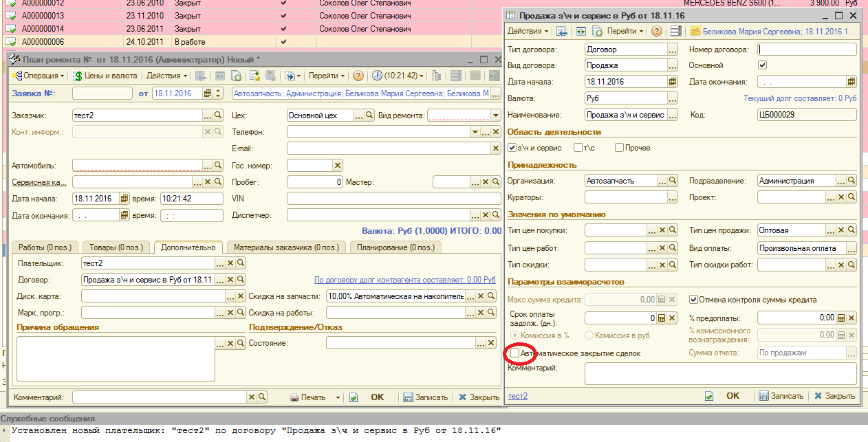Screen dimensions: 868x442
Task: Check the Прочее checkbox
Action: (x=620, y=148)
